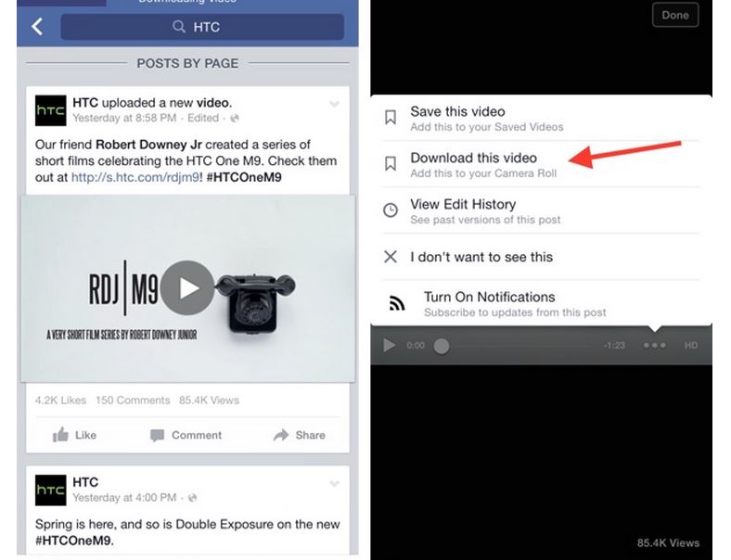This screenshot has height=560, width=731.
Task: Tap the X icon to hide post
Action: 391,256
